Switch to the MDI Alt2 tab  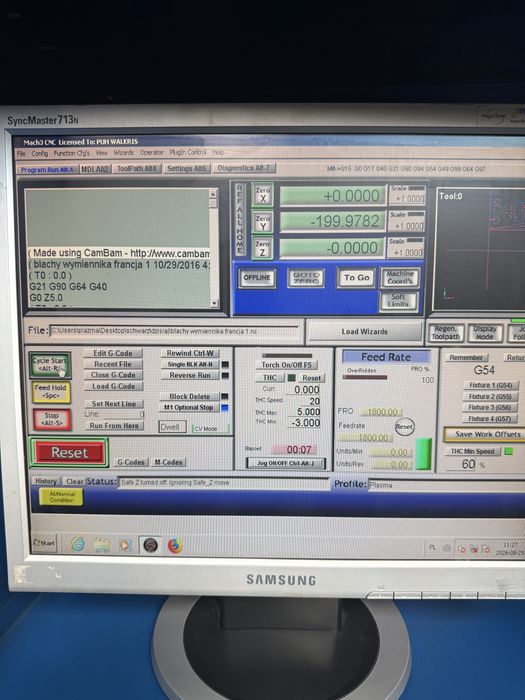(95, 169)
